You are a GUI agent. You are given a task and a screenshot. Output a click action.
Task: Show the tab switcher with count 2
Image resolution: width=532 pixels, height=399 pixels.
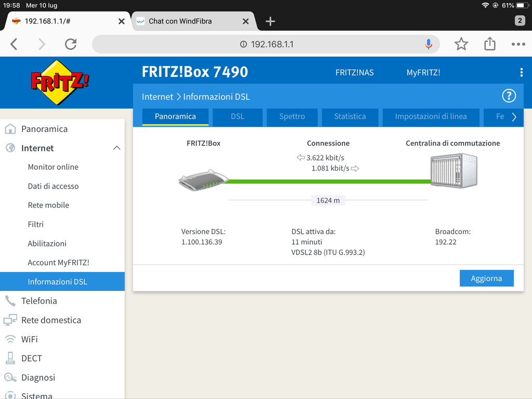pyautogui.click(x=520, y=21)
